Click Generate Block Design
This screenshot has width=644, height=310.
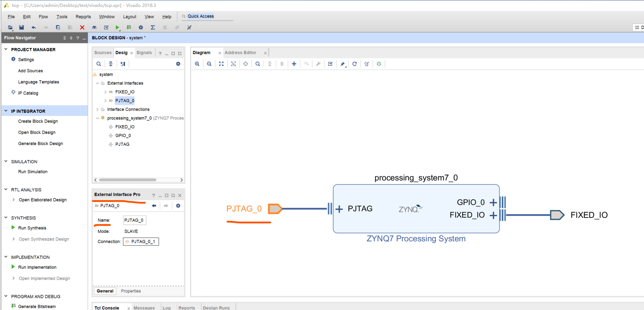(x=40, y=144)
